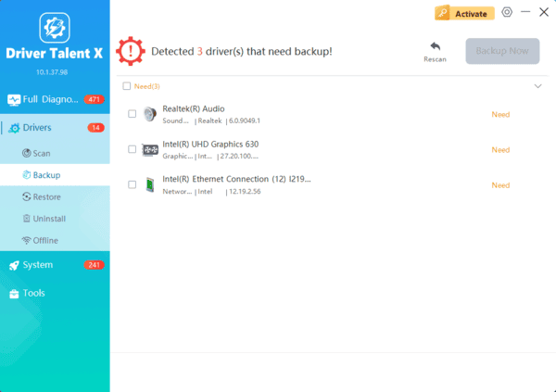Click the Ethernet network adapter icon
Screen dimensions: 556x392
pyautogui.click(x=150, y=184)
